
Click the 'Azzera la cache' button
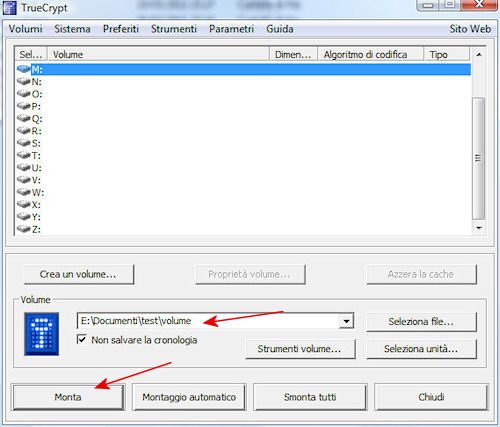[421, 274]
